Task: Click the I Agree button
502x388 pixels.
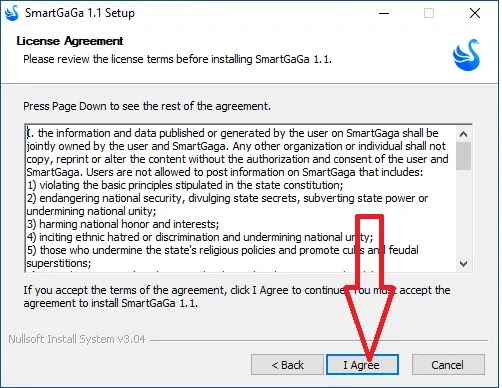Action: pyautogui.click(x=362, y=364)
